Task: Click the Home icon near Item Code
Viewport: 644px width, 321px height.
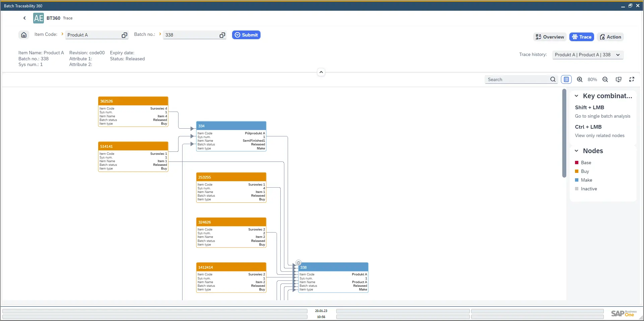Action: coord(23,35)
